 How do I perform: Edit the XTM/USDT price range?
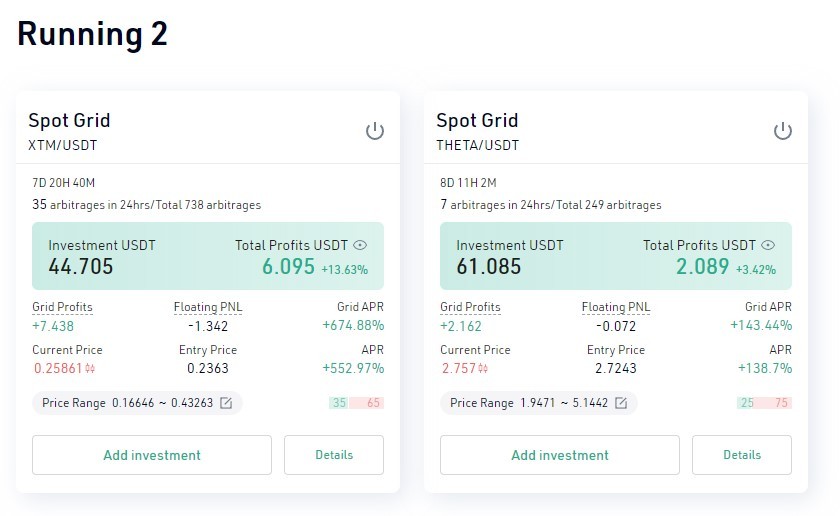226,403
